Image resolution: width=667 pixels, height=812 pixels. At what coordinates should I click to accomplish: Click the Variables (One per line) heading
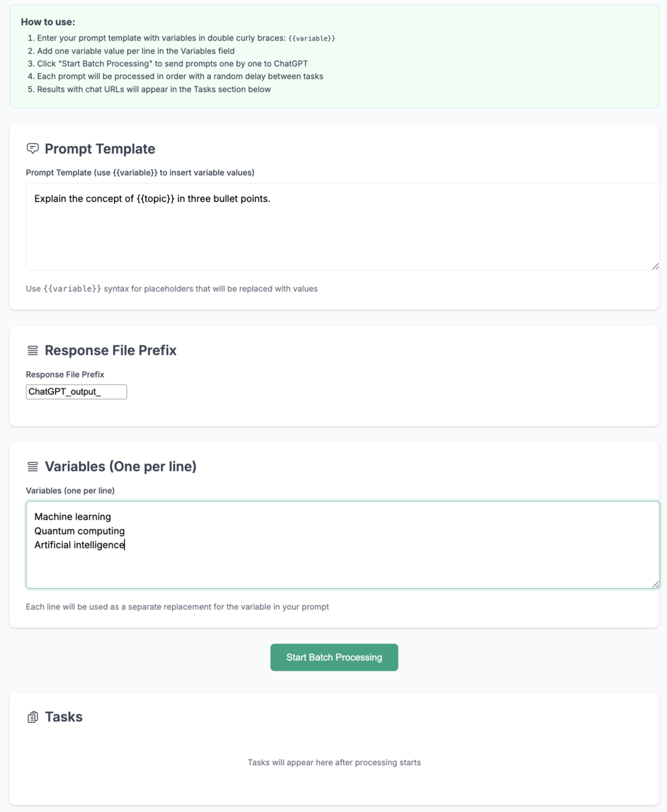click(120, 466)
